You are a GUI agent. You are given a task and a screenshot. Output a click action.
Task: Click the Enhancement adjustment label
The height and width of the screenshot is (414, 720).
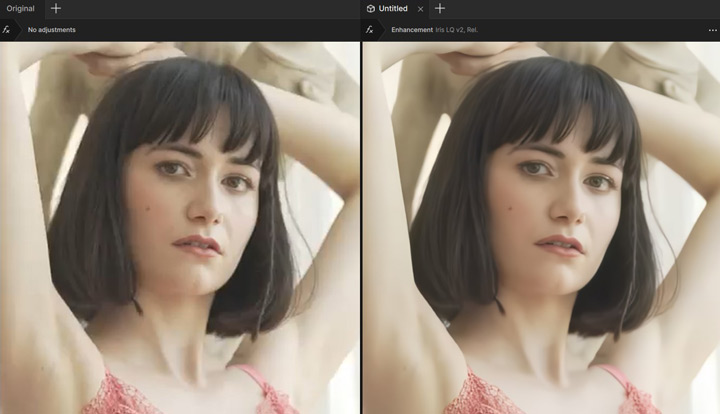[x=412, y=30]
